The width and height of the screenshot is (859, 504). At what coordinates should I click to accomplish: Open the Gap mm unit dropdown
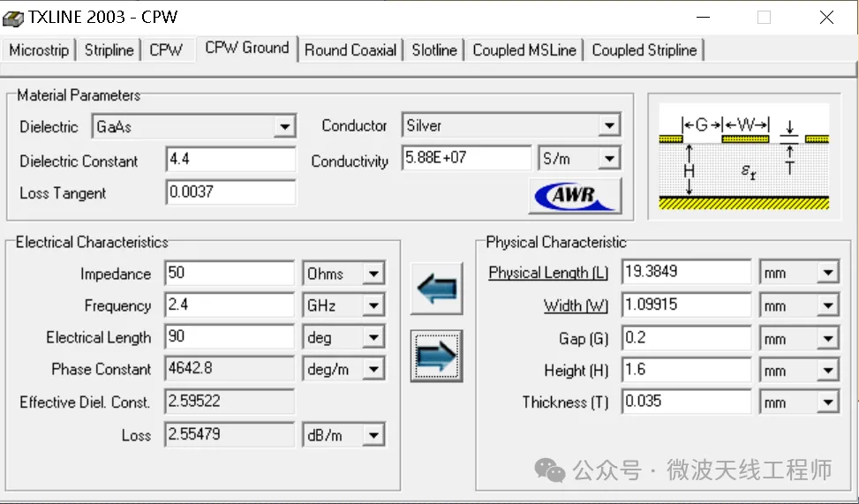point(828,339)
